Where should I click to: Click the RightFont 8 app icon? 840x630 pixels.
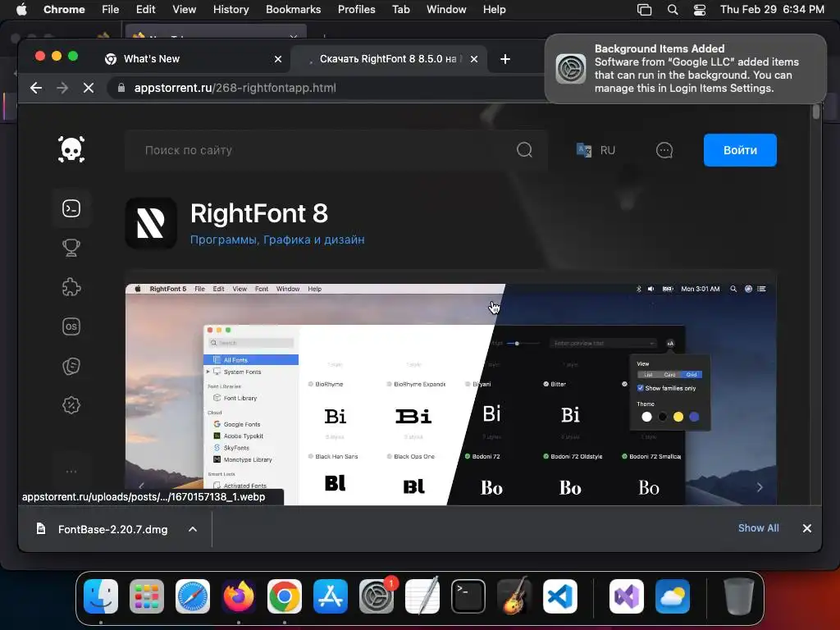pyautogui.click(x=151, y=223)
